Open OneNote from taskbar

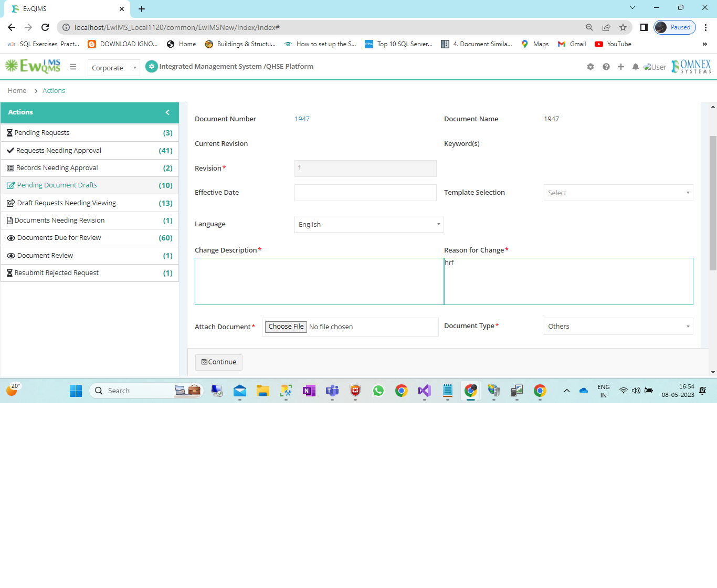(309, 391)
